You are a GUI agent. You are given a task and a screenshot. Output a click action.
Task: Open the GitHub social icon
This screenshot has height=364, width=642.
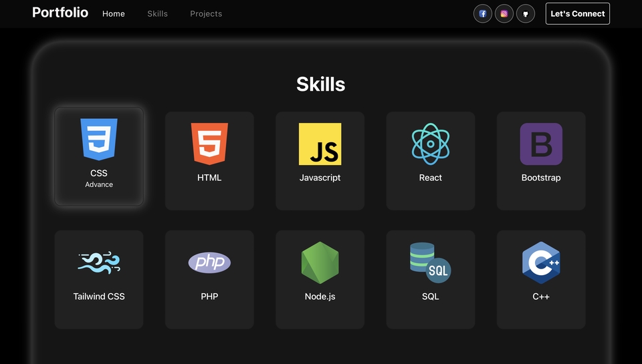pyautogui.click(x=526, y=14)
